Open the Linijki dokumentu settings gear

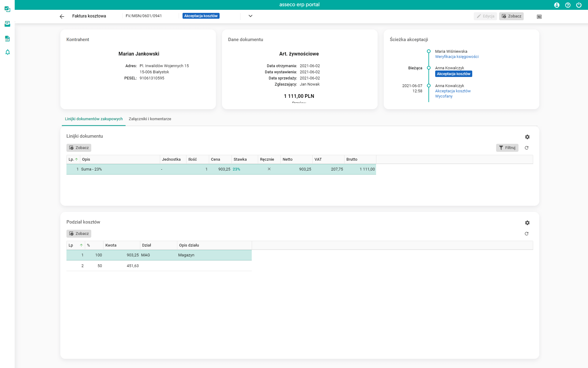[527, 137]
